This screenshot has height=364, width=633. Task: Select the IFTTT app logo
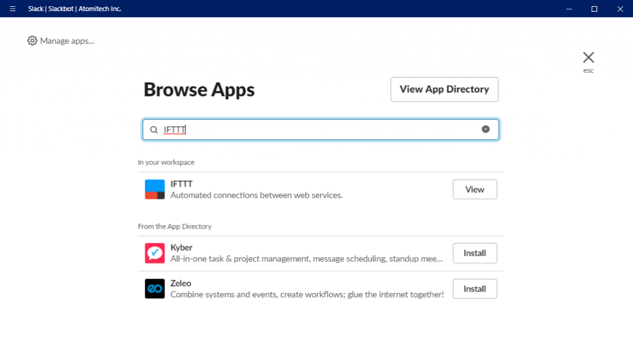click(x=155, y=189)
